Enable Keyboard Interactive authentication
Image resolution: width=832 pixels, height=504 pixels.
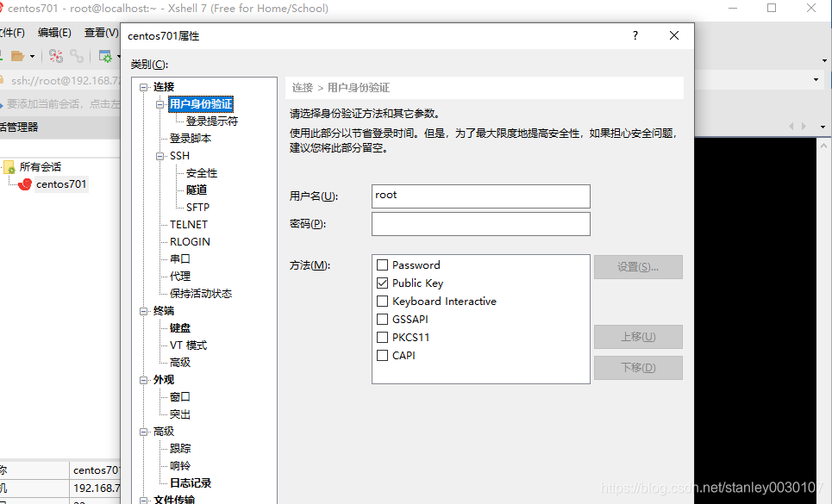pos(383,301)
